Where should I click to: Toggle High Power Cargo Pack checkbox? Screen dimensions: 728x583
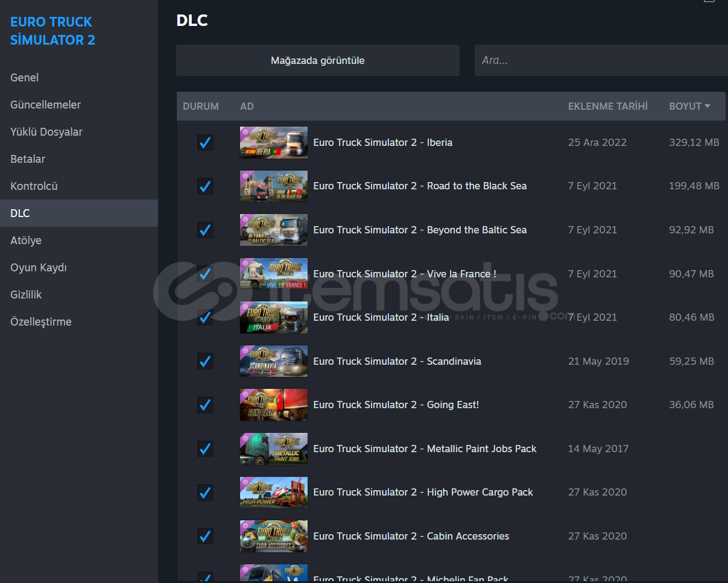click(x=205, y=493)
